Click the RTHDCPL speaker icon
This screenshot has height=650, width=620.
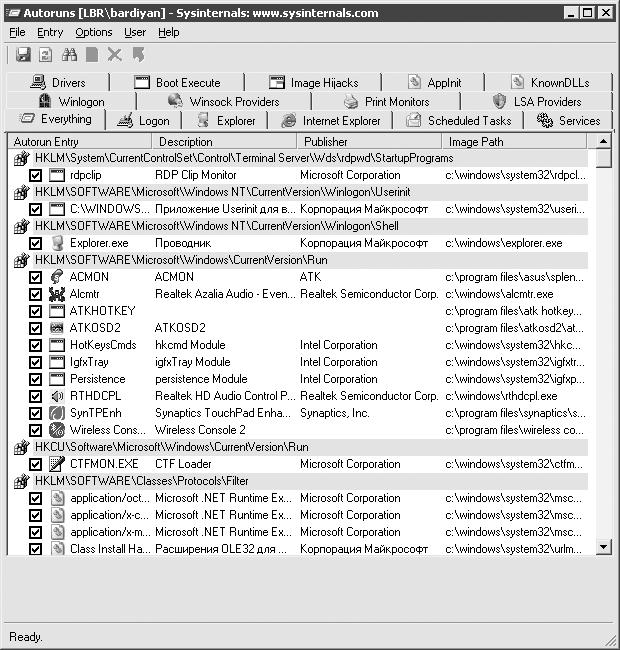click(57, 396)
